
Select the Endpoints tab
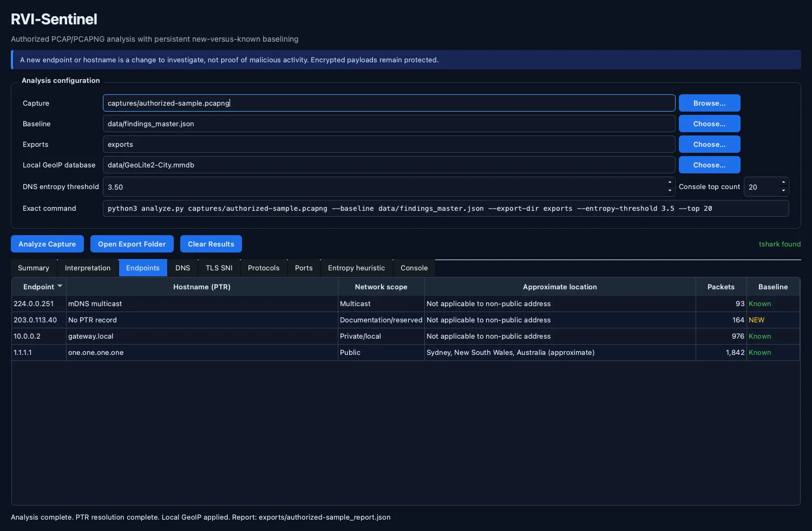(143, 268)
